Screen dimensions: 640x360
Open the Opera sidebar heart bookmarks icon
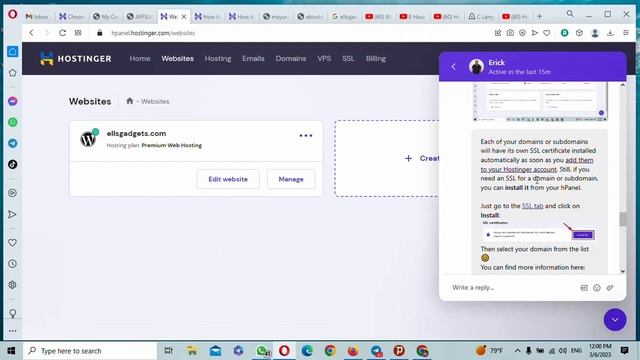tap(13, 242)
